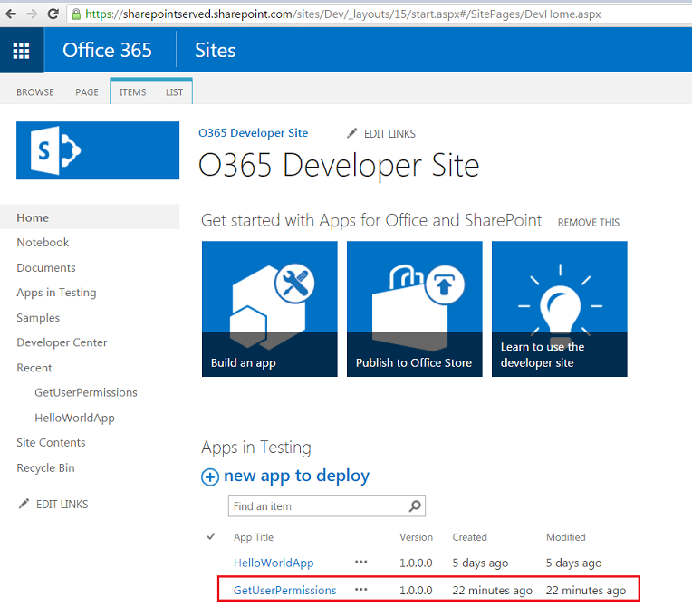Open GetUserPermissions under Recent in sidebar
Viewport: 692px width, 616px height.
[x=86, y=392]
